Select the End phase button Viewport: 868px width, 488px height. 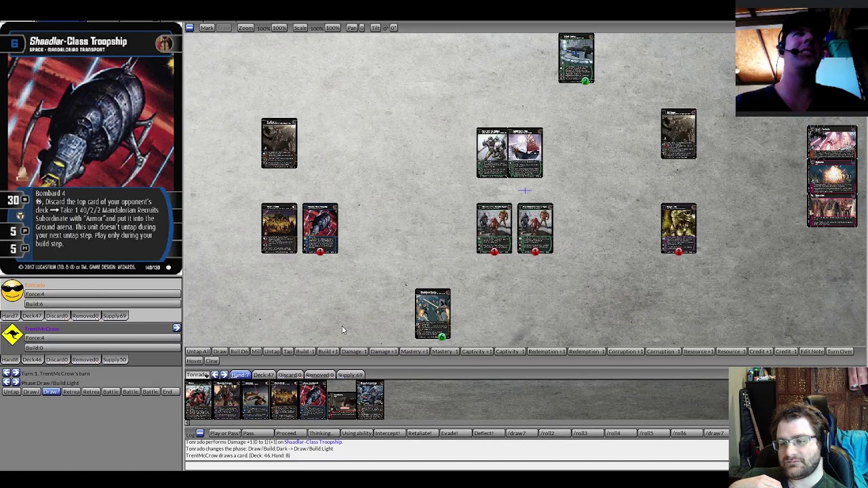pos(170,392)
